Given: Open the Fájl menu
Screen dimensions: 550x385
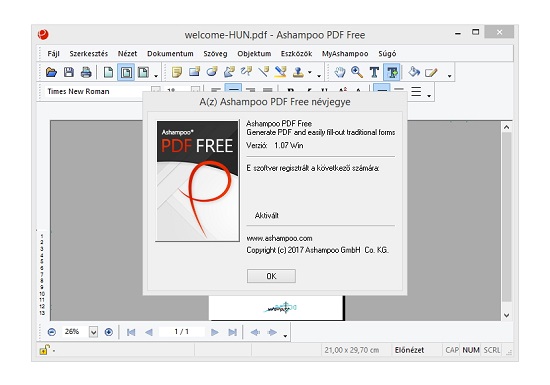Looking at the screenshot, I should [x=54, y=54].
